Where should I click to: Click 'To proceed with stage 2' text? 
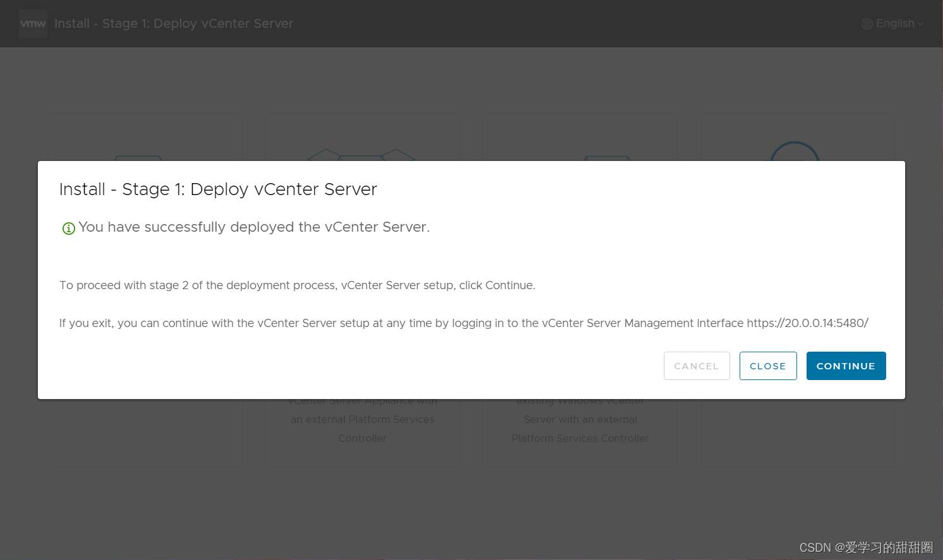click(x=297, y=285)
